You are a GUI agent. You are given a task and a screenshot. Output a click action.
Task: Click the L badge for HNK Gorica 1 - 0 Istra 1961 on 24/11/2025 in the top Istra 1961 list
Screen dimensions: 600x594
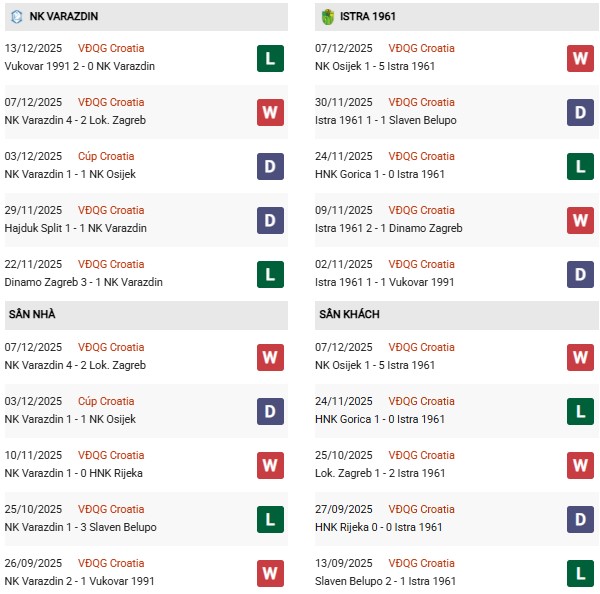pyautogui.click(x=580, y=166)
